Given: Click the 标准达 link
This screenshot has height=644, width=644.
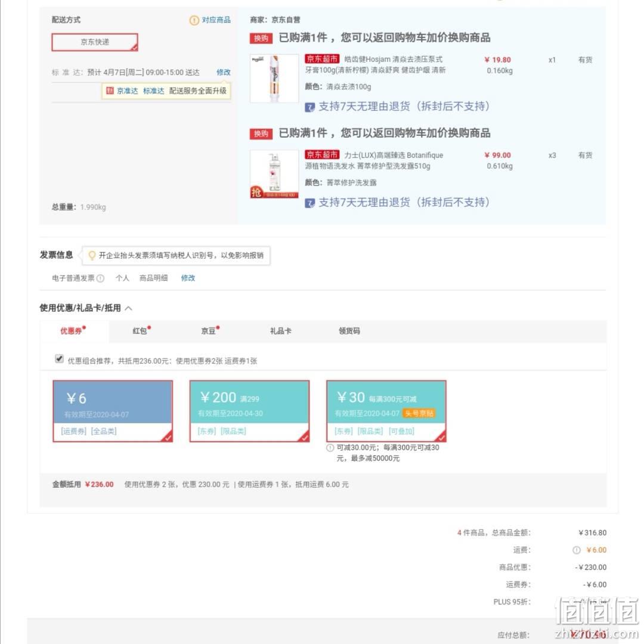Looking at the screenshot, I should [x=154, y=91].
